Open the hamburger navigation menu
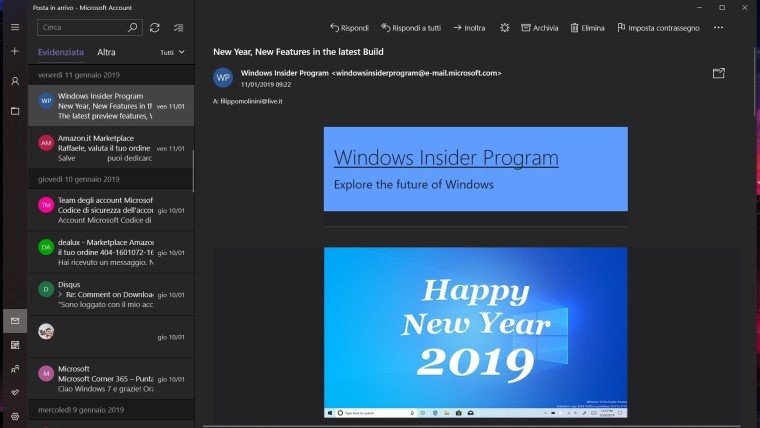This screenshot has width=760, height=428. click(x=15, y=27)
